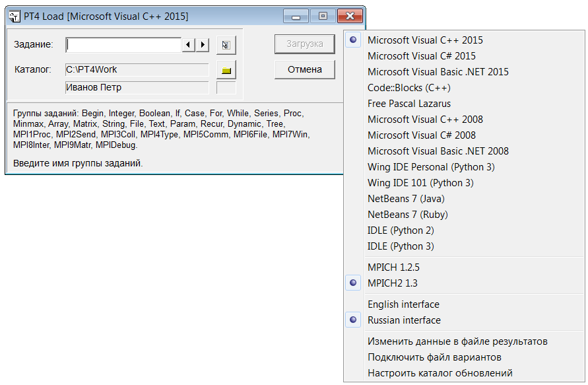
Task: Select Microsoft Visual C# 2008
Action: (x=464, y=135)
